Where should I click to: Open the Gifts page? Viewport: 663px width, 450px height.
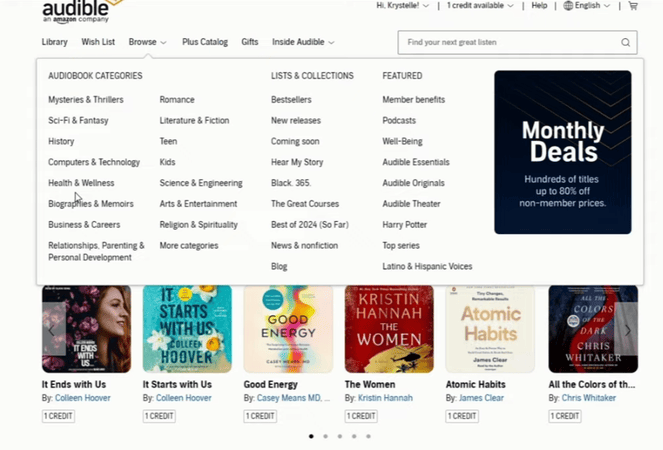249,42
